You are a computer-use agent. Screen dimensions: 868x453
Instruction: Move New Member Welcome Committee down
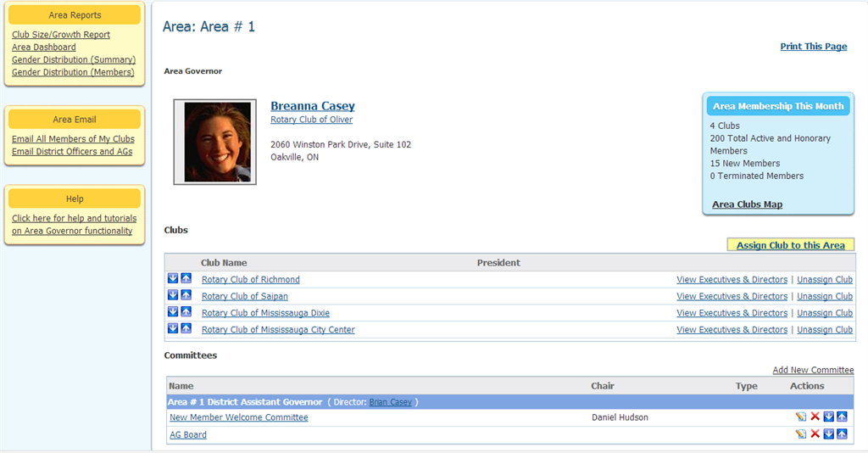(829, 417)
